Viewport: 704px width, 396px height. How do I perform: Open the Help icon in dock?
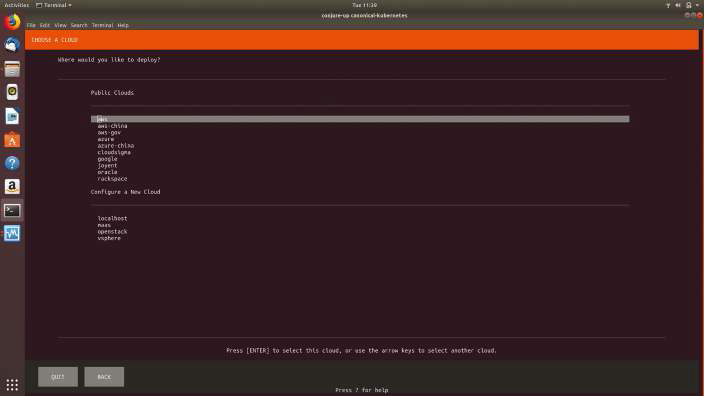coord(12,163)
